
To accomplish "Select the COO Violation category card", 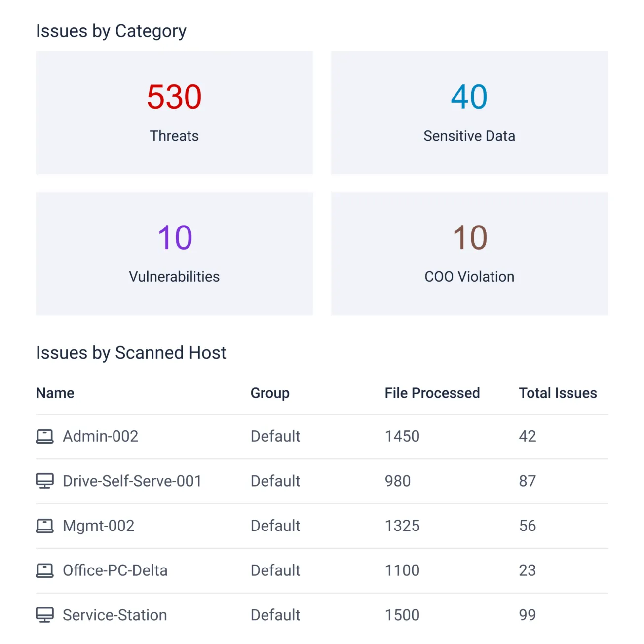I will tap(469, 254).
